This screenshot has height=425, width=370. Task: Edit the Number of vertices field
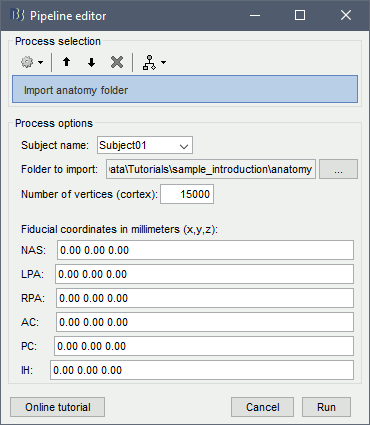tap(187, 194)
